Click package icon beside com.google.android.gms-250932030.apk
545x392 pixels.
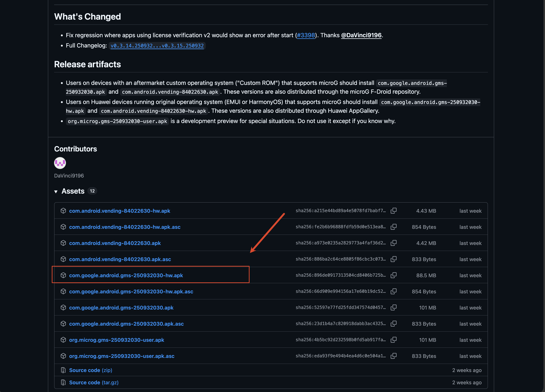tap(63, 307)
